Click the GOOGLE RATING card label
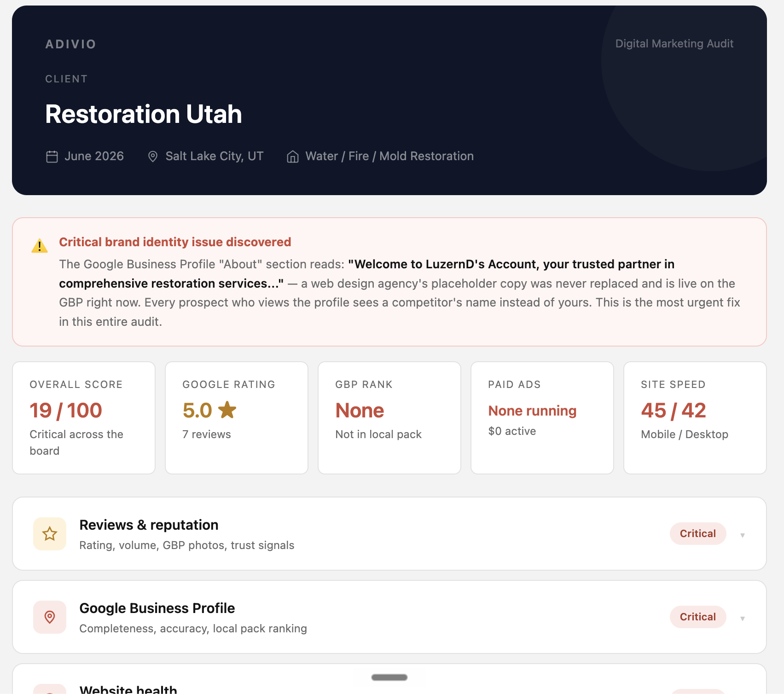This screenshot has height=694, width=784. tap(229, 385)
